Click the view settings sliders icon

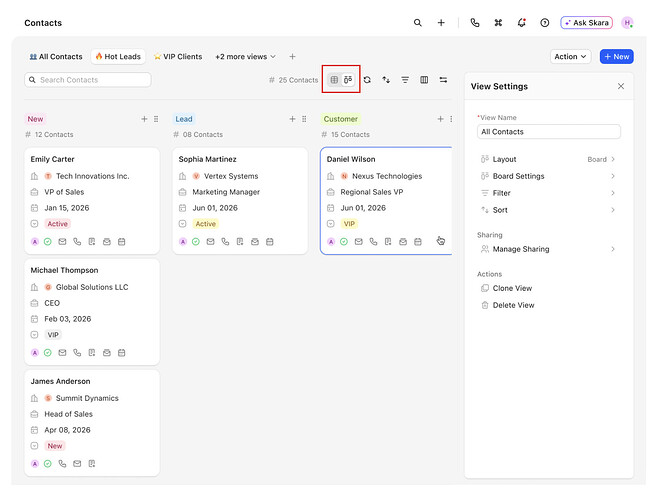pos(443,80)
